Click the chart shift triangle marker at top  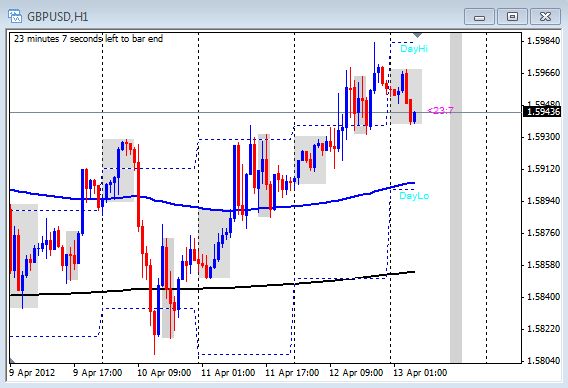[417, 35]
